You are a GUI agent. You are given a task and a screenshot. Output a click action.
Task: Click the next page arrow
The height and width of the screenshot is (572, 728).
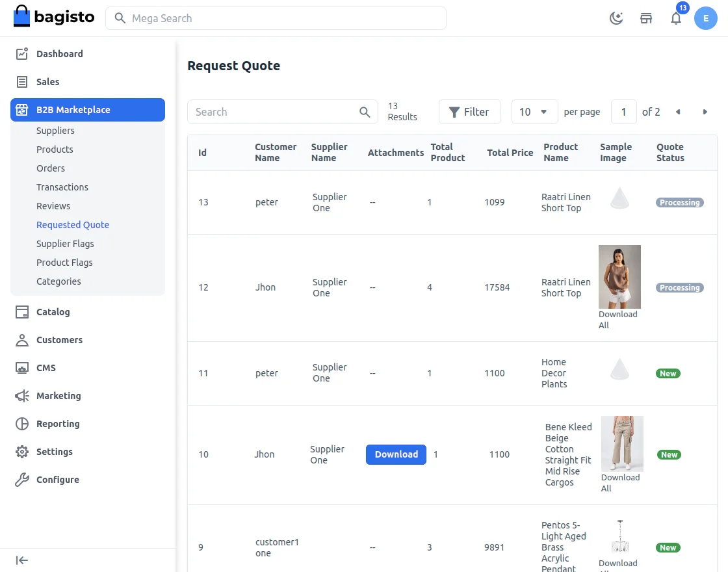705,112
